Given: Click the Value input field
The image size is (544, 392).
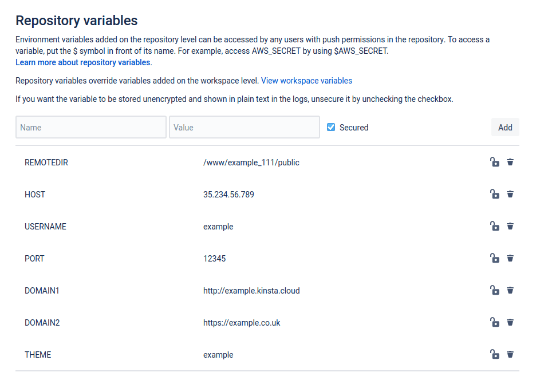Looking at the screenshot, I should (x=244, y=127).
